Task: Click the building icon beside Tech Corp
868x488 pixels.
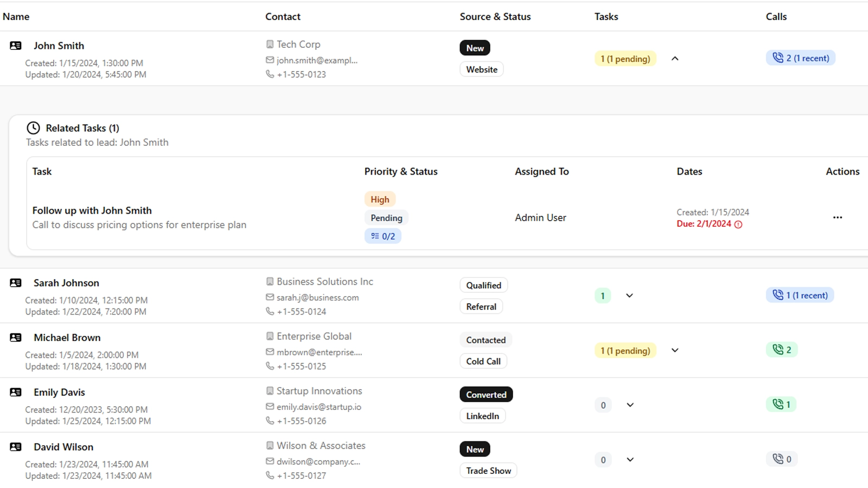Action: pos(270,44)
